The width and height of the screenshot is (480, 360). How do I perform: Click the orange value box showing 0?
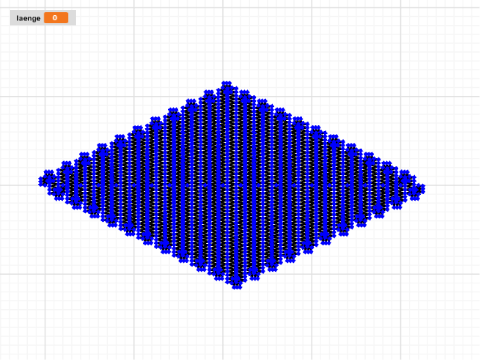click(56, 18)
